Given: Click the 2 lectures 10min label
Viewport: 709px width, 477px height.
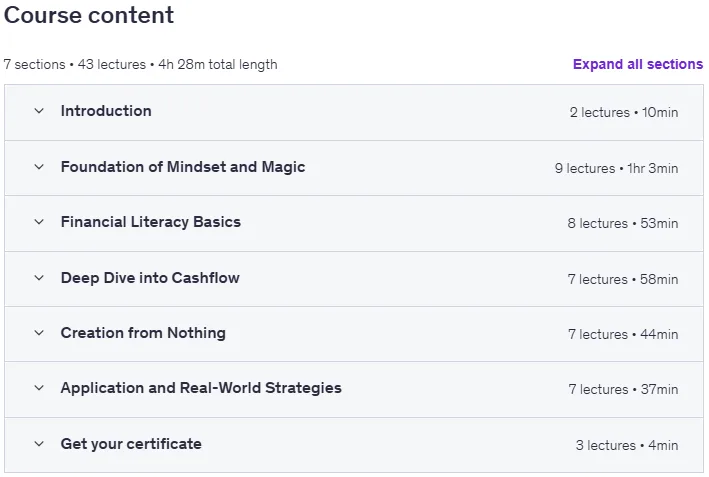Looking at the screenshot, I should [x=624, y=112].
